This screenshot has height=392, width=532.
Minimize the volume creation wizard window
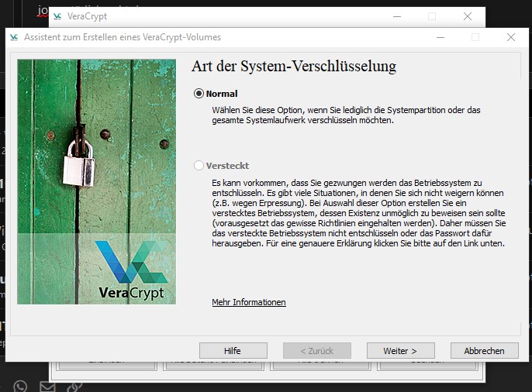440,37
